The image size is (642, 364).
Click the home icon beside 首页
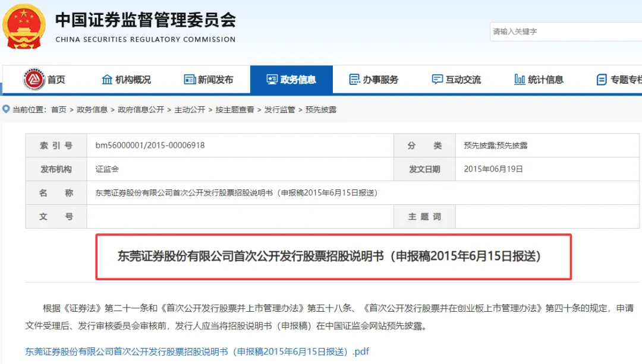pos(34,80)
